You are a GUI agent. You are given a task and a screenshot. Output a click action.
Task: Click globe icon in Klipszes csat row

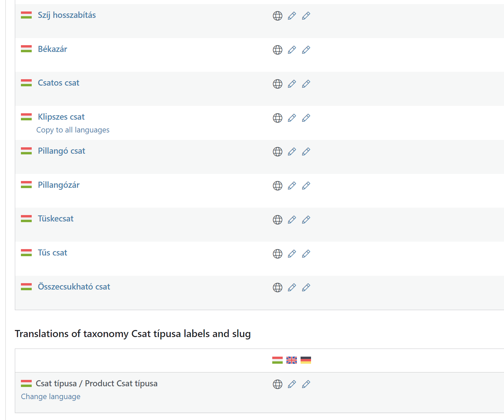(277, 118)
